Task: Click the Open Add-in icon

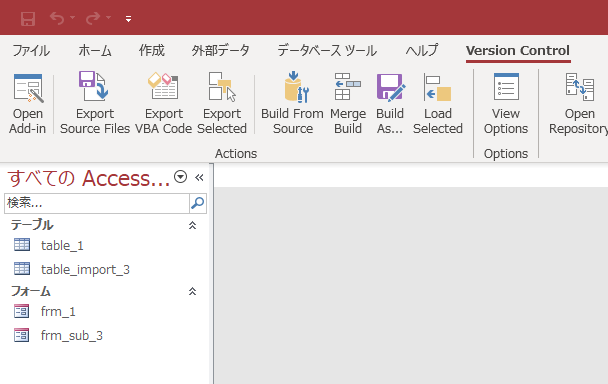Action: point(28,89)
